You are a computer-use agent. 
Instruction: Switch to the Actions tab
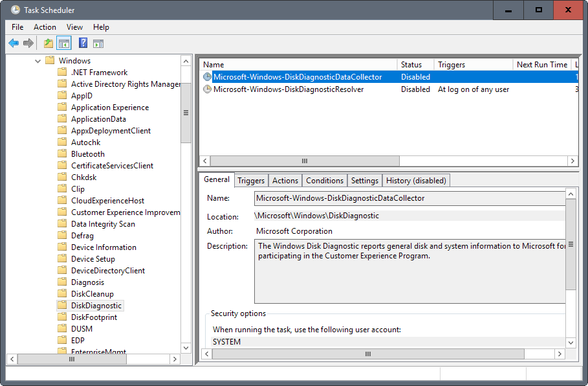[x=285, y=181]
